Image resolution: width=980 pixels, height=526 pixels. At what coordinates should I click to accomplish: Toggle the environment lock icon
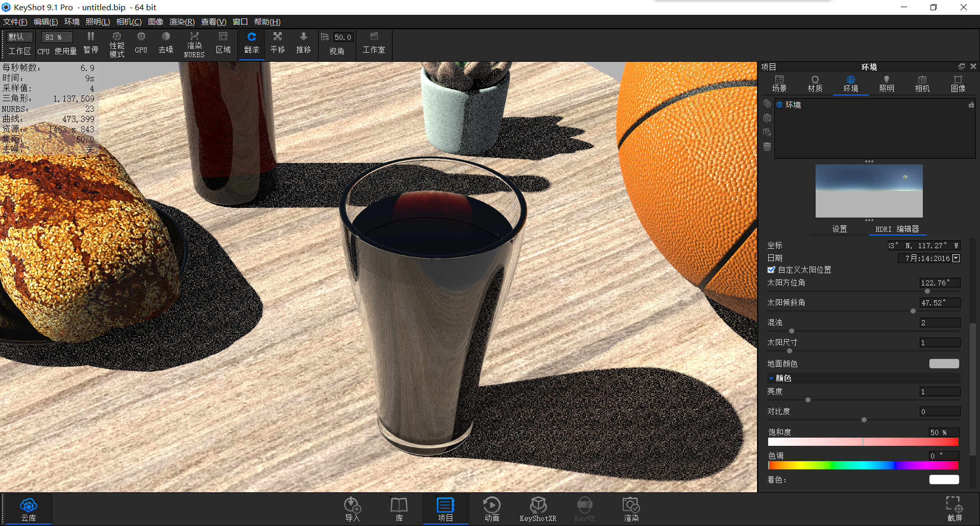(971, 105)
